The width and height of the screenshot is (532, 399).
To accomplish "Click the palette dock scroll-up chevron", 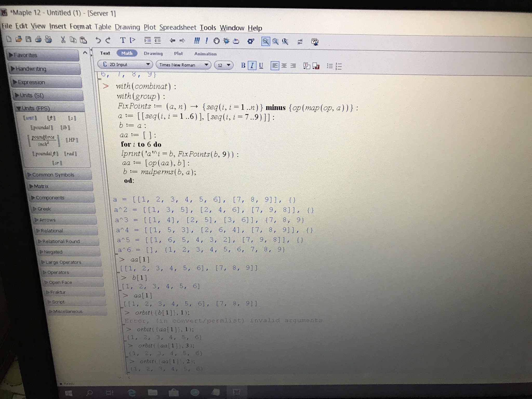I will 85,53.
